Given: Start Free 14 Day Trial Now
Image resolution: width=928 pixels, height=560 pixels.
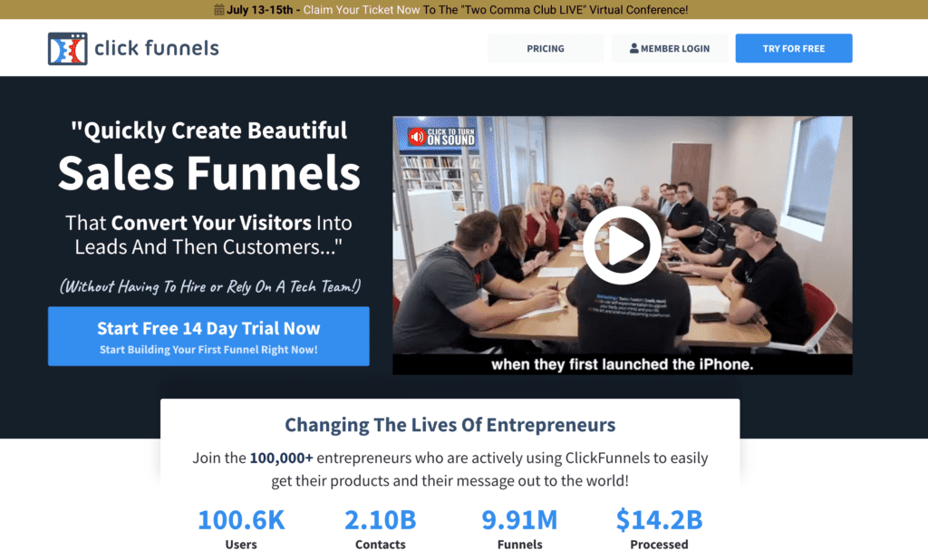Looking at the screenshot, I should [x=208, y=336].
